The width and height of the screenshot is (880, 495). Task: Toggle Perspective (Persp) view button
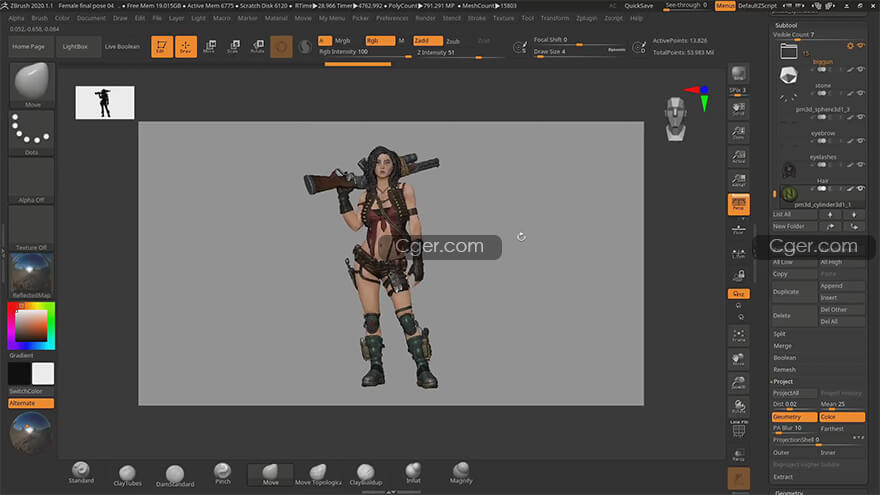click(739, 204)
